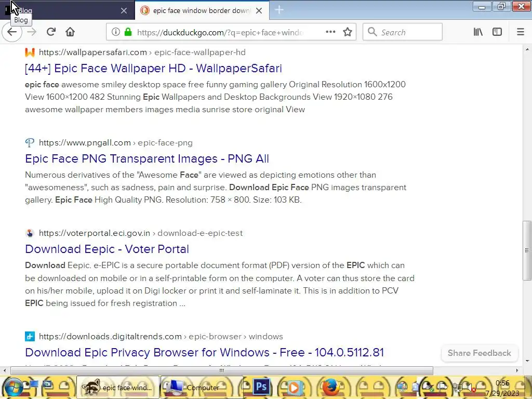Click the taskbar clock and date
Viewport: 532px width, 399px height.
[502, 388]
